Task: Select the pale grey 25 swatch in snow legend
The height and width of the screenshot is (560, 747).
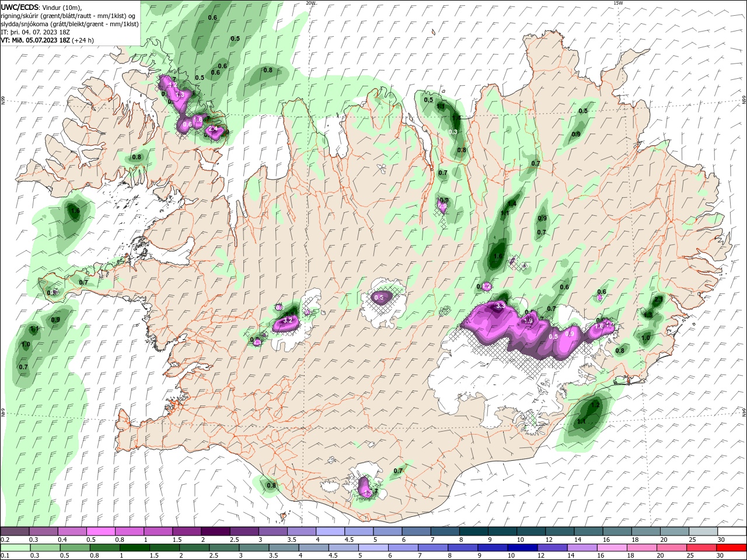Action: (703, 531)
